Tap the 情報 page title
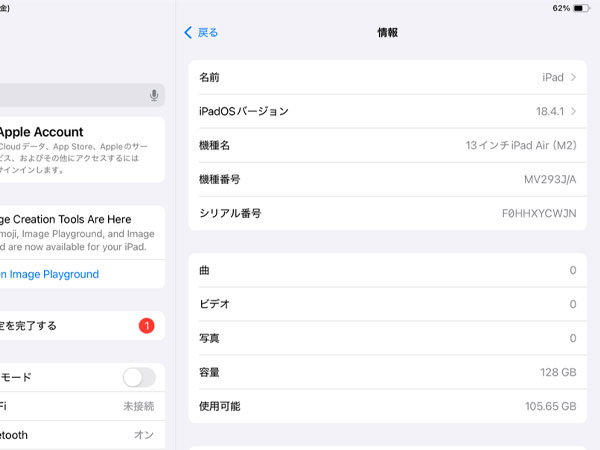The image size is (600, 450). click(388, 33)
